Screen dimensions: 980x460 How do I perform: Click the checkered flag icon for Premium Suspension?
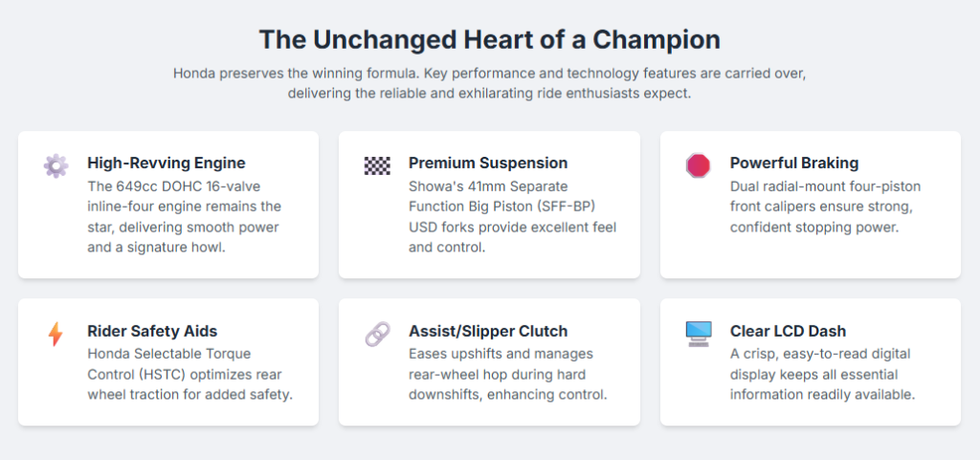click(x=377, y=165)
